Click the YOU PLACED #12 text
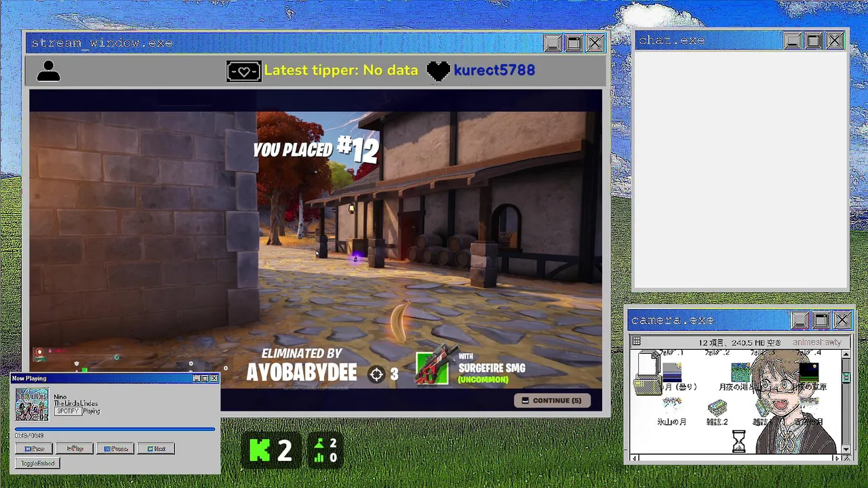 [315, 149]
